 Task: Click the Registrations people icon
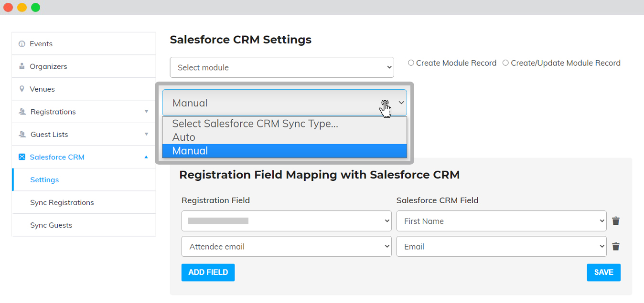tap(22, 112)
